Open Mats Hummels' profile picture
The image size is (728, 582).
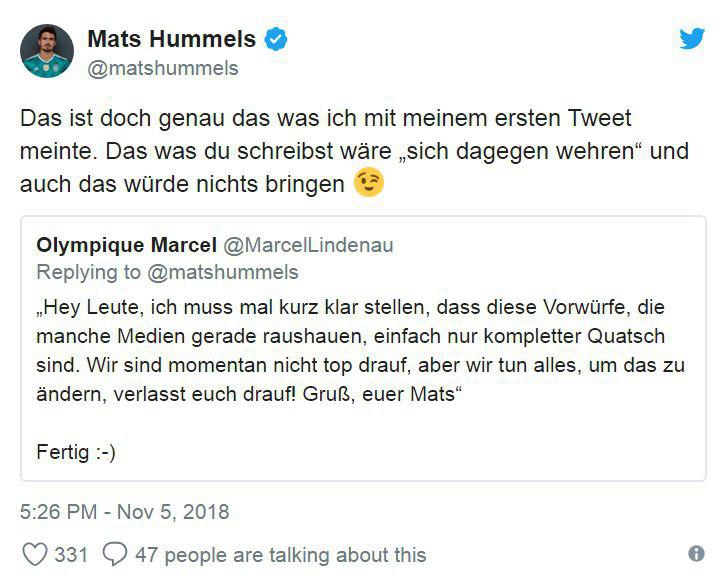pos(46,51)
